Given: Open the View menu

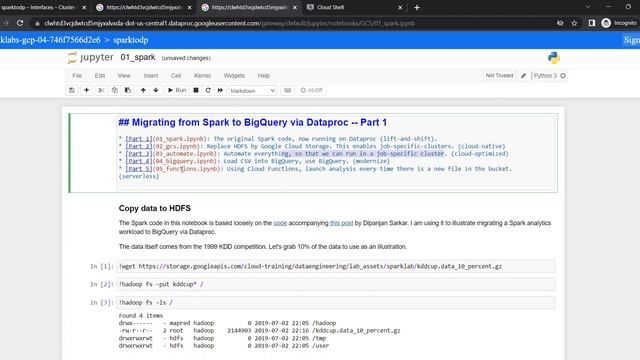Looking at the screenshot, I should coord(124,76).
